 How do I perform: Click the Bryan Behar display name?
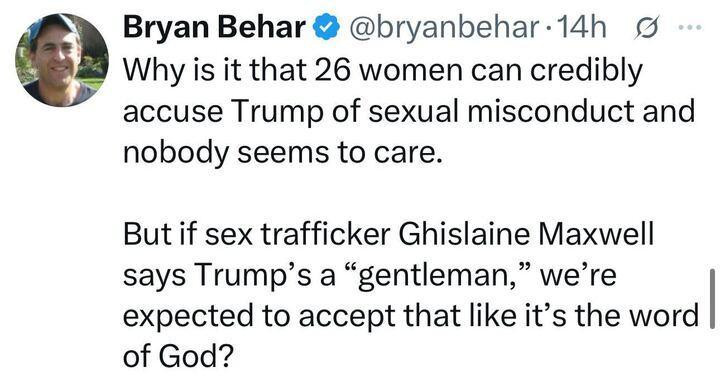214,28
